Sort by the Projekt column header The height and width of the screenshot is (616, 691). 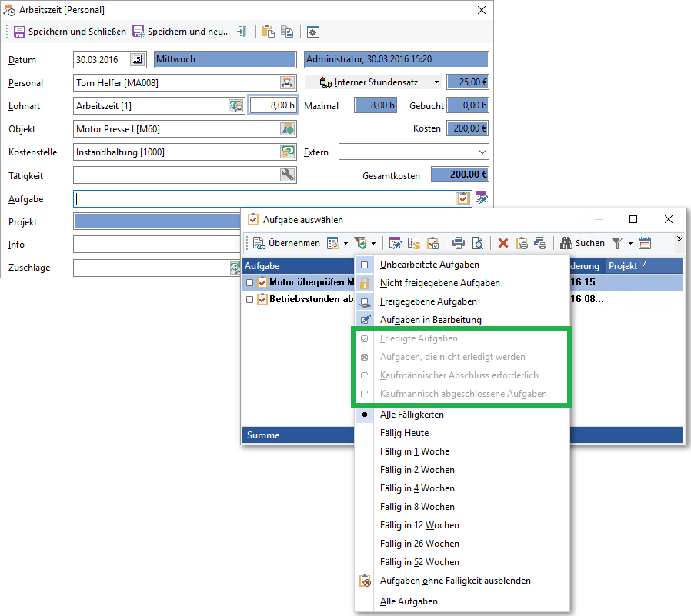click(x=644, y=266)
